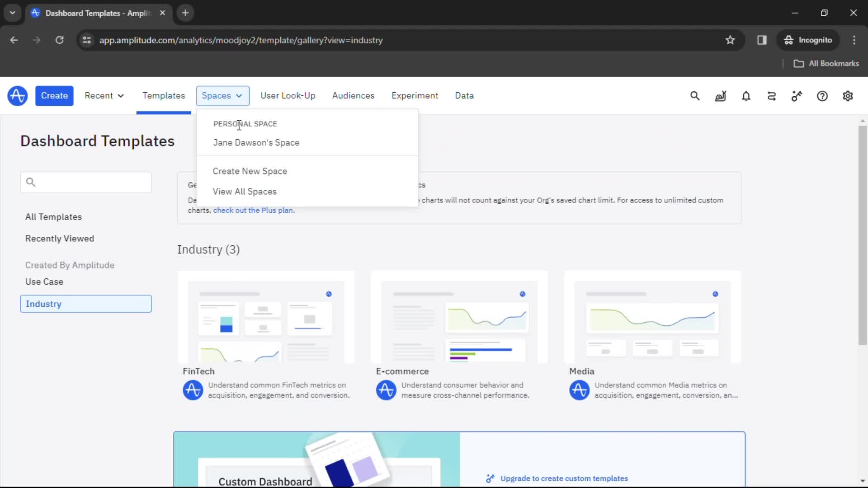Follow the check out the Plus plan link
Screen dimensions: 868x488
253,211
